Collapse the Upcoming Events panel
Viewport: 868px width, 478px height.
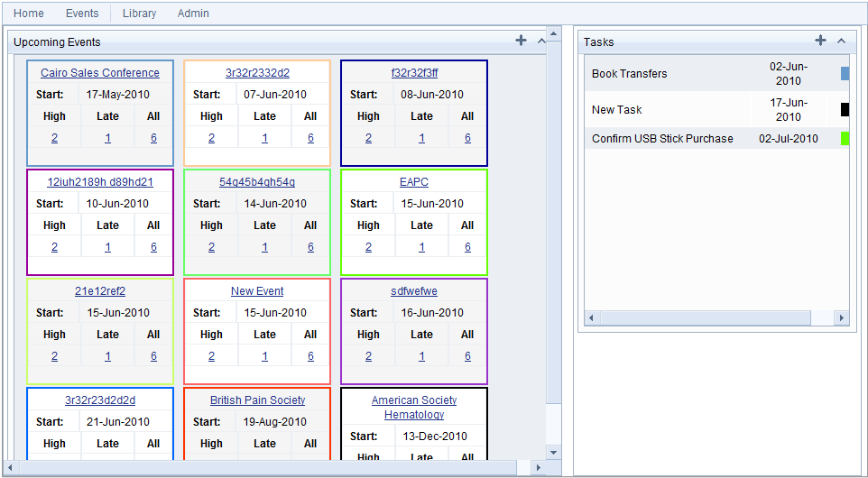click(x=541, y=41)
